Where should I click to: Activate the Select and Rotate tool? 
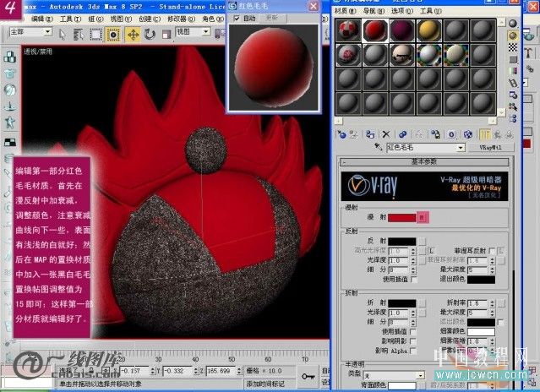pos(150,34)
